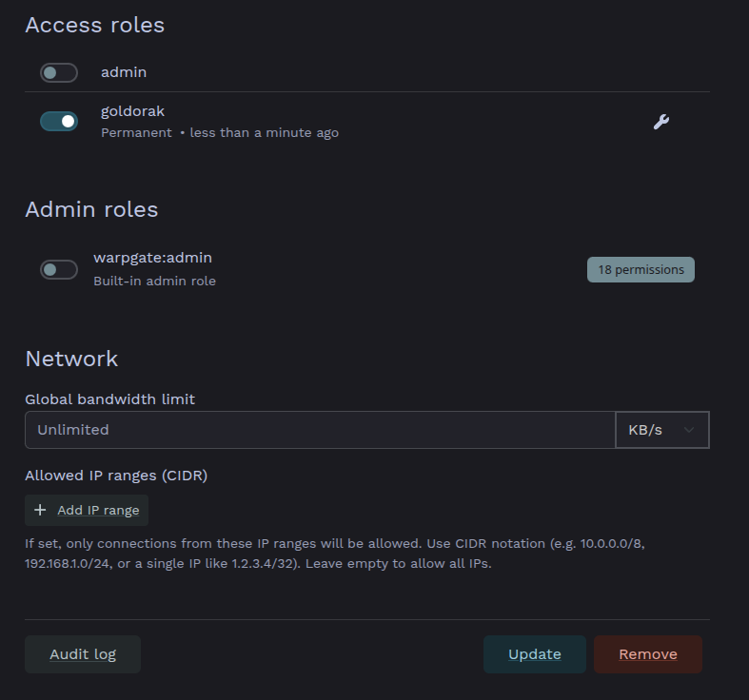
Task: Click the Global bandwidth limit label
Action: click(x=109, y=399)
